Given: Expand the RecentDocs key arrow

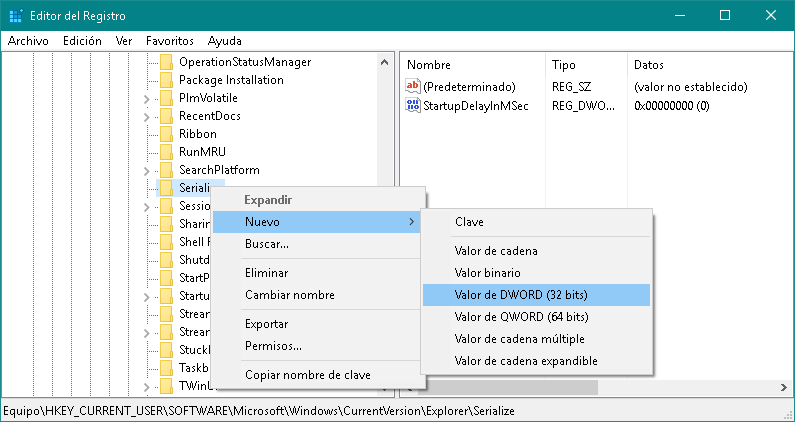Looking at the screenshot, I should (147, 116).
